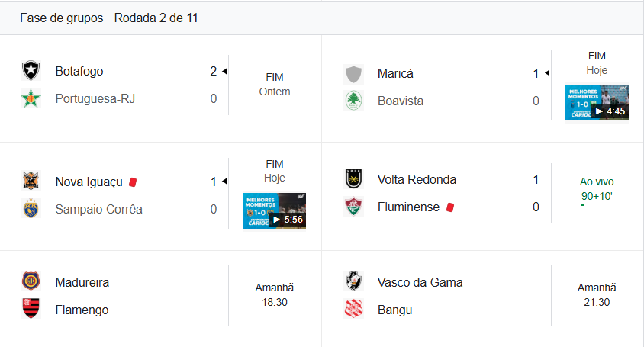Viewport: 644px width, 347px height.
Task: Click the Fluminense team crest
Action: point(353,207)
